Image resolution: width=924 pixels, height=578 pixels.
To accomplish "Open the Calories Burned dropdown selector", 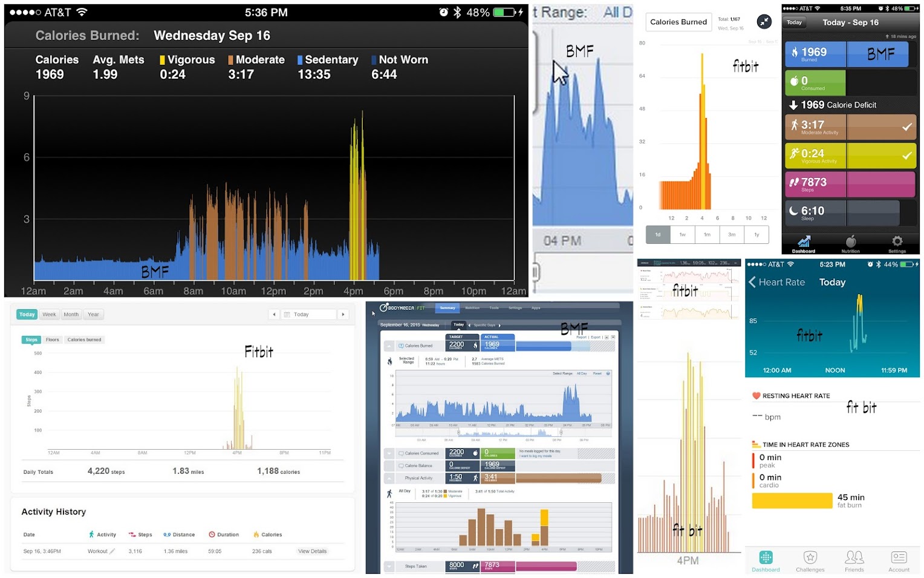I will 678,22.
